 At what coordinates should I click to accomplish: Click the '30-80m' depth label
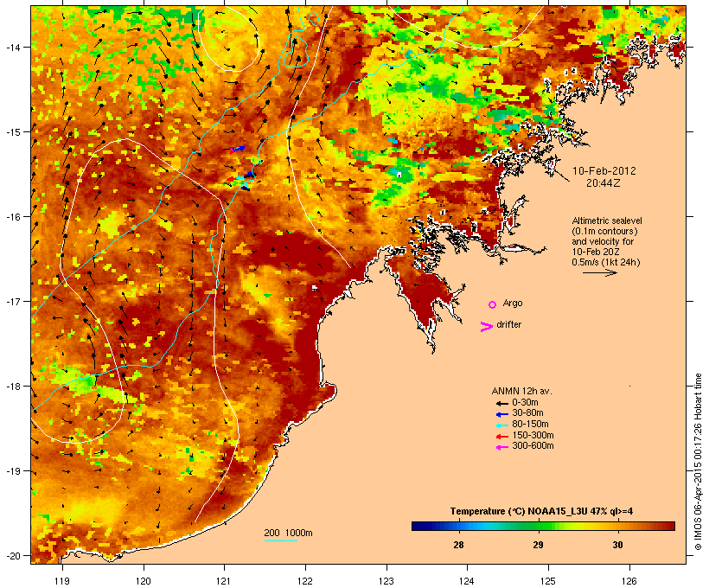pyautogui.click(x=527, y=413)
